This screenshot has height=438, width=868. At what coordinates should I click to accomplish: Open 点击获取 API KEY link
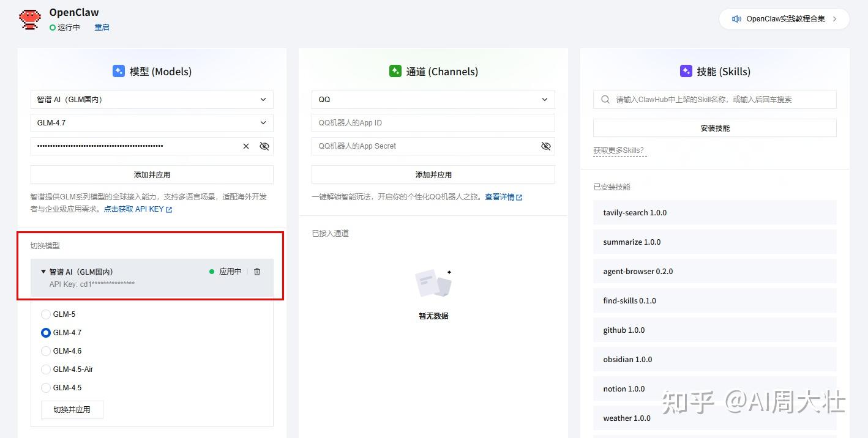tap(138, 209)
